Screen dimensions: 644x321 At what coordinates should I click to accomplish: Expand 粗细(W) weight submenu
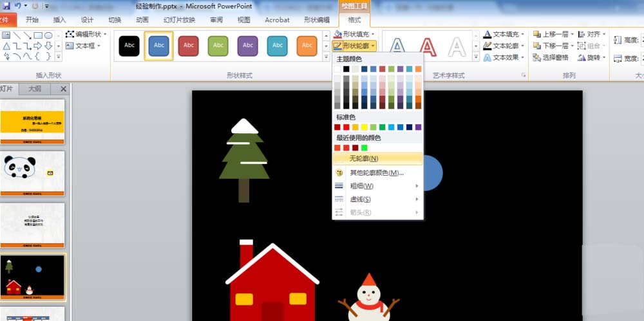tap(377, 186)
